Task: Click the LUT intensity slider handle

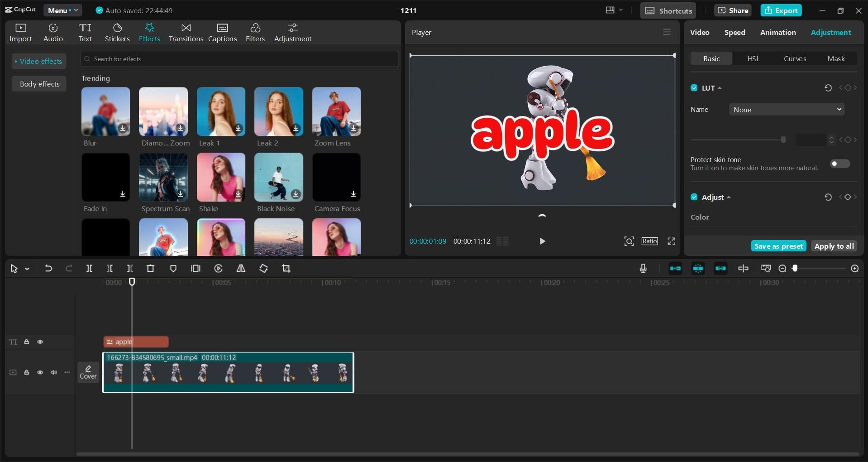Action: pyautogui.click(x=783, y=140)
